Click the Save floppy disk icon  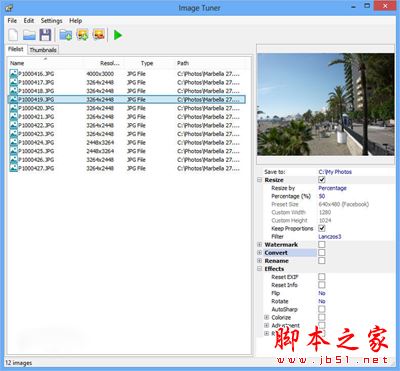45,35
